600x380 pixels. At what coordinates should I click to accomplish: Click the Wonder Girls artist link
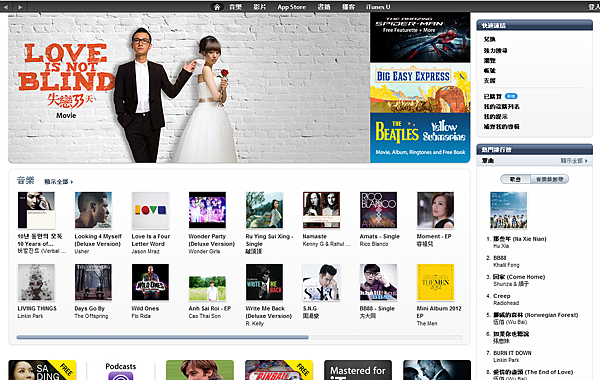click(204, 251)
